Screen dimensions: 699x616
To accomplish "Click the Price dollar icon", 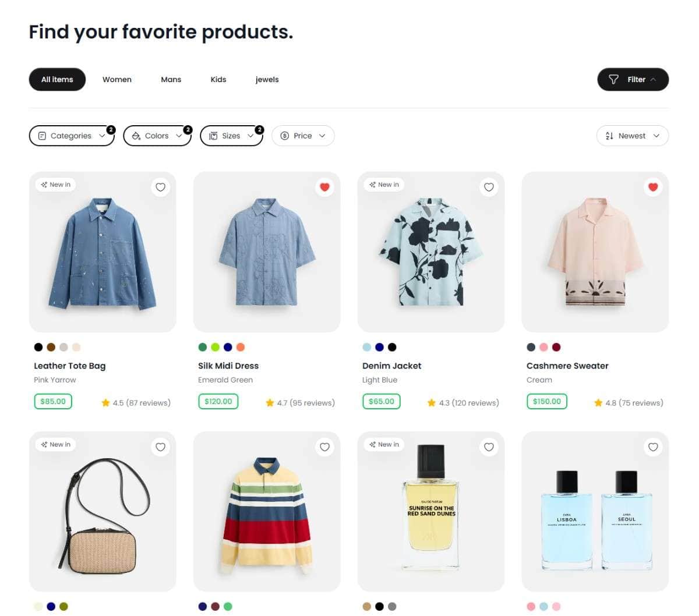I will (285, 135).
